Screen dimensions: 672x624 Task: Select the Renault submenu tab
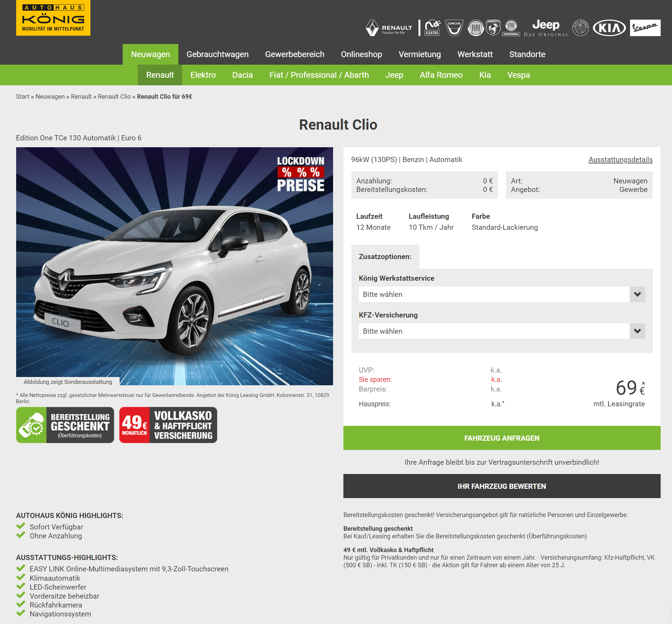click(x=160, y=75)
